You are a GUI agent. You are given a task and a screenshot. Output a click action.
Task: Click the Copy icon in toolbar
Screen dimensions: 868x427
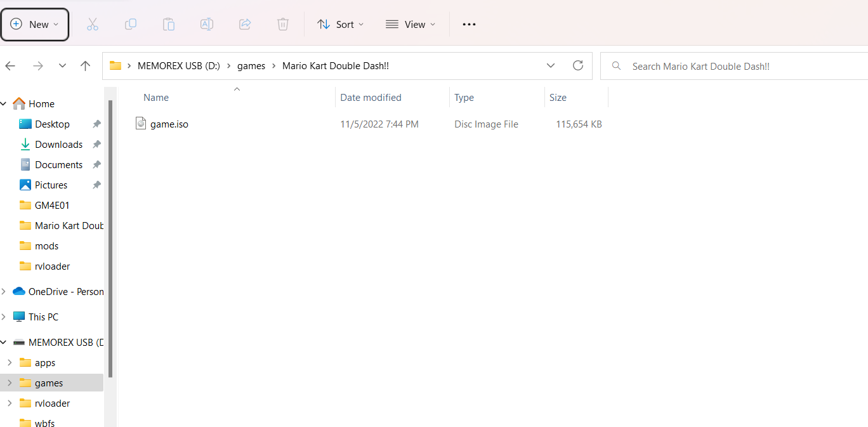(131, 24)
